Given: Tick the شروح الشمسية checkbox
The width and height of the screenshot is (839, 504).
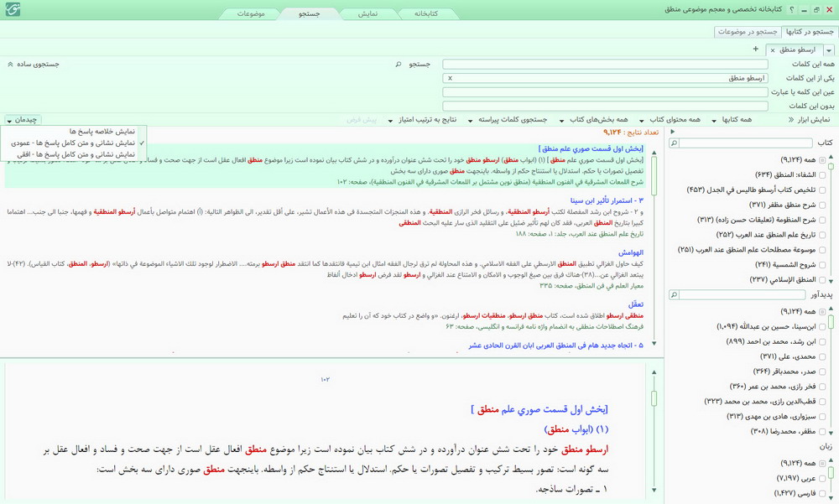Looking at the screenshot, I should point(822,265).
